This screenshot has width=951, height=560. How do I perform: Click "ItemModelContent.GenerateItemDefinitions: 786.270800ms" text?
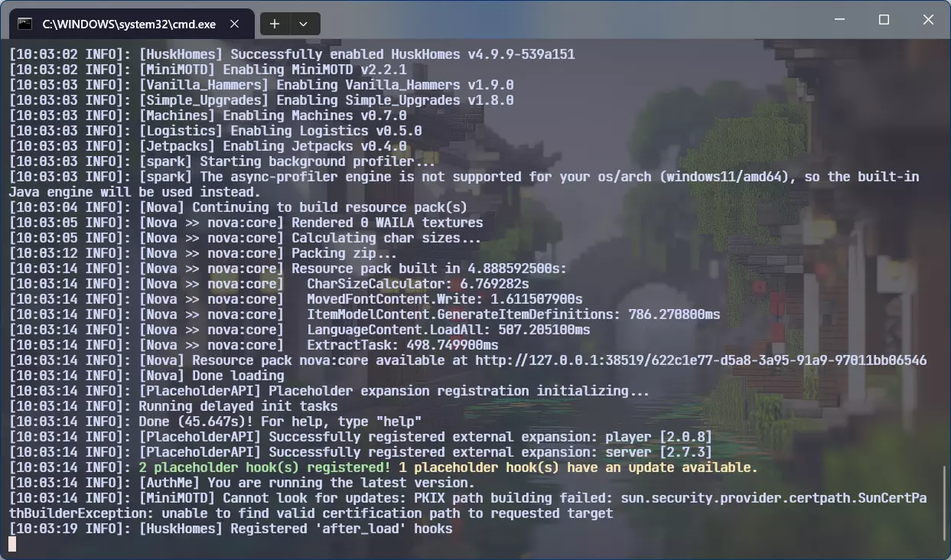513,314
